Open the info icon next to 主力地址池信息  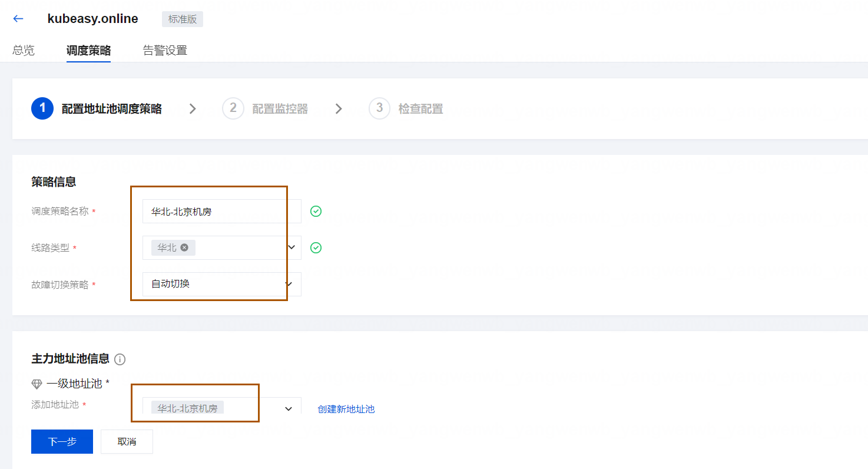[120, 359]
